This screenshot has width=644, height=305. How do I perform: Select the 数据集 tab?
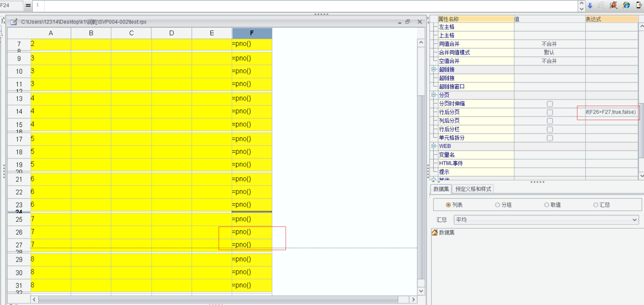[441, 189]
